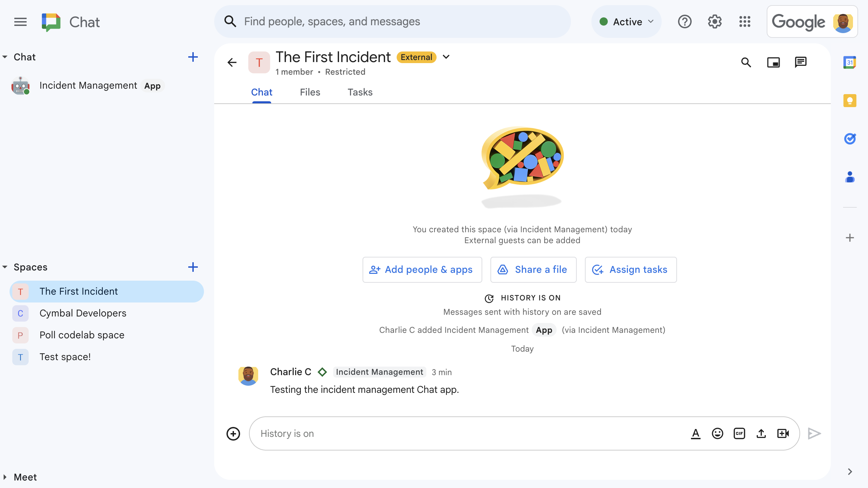Click the Add people & apps button

[422, 269]
